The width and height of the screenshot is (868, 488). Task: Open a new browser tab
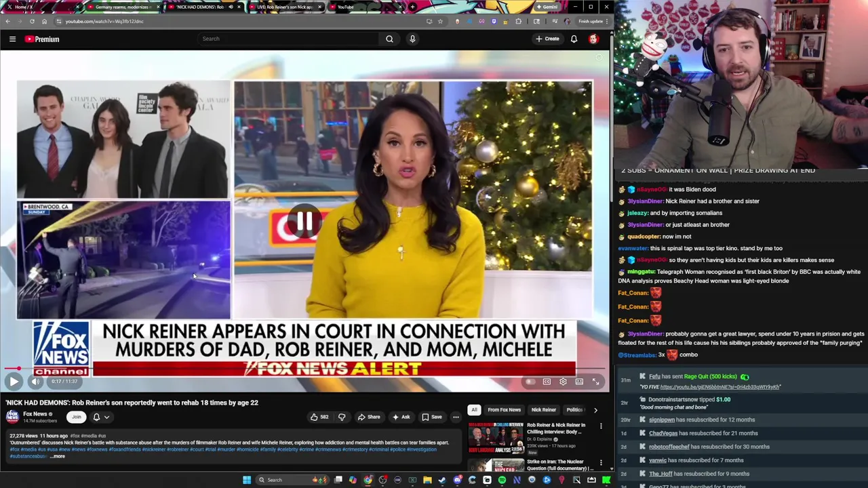412,7
